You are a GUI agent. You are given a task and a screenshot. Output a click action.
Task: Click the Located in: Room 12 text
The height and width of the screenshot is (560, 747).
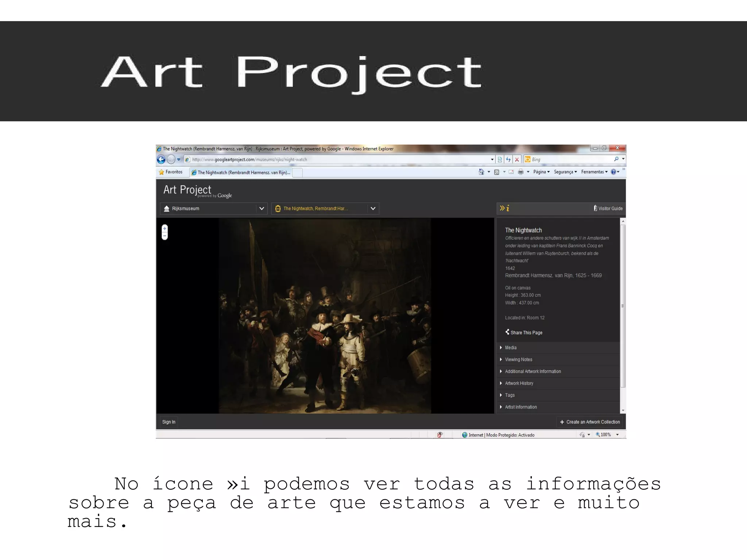coord(525,318)
